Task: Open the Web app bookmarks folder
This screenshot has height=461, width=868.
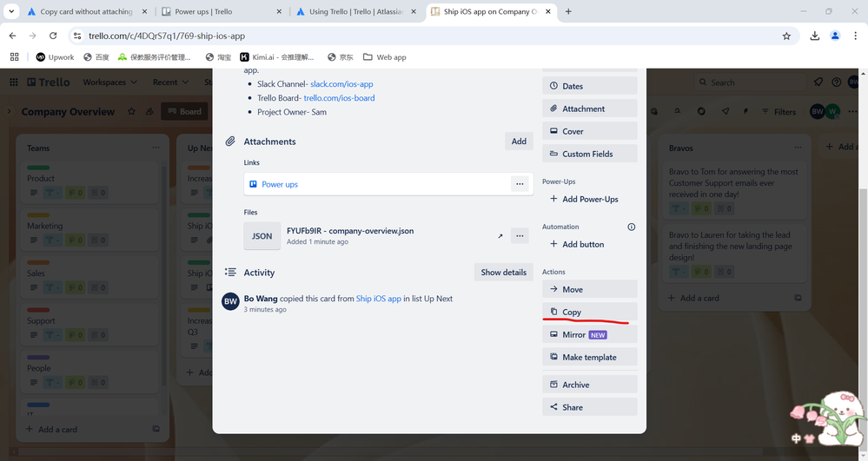Action: tap(385, 57)
